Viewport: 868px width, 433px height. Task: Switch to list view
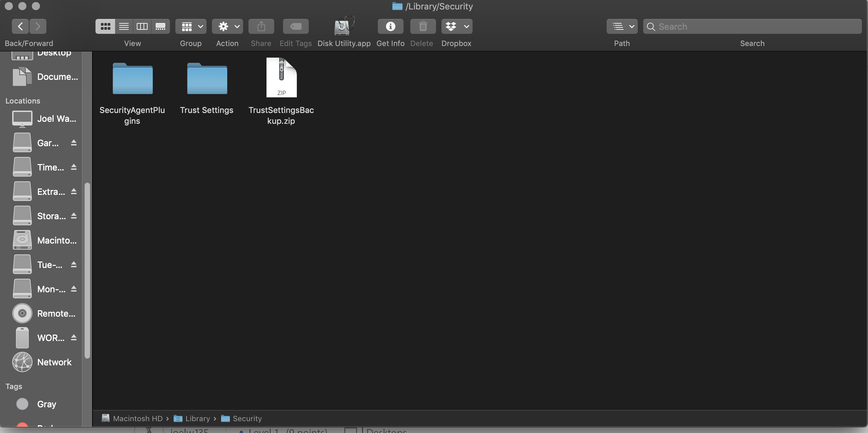[x=124, y=26]
